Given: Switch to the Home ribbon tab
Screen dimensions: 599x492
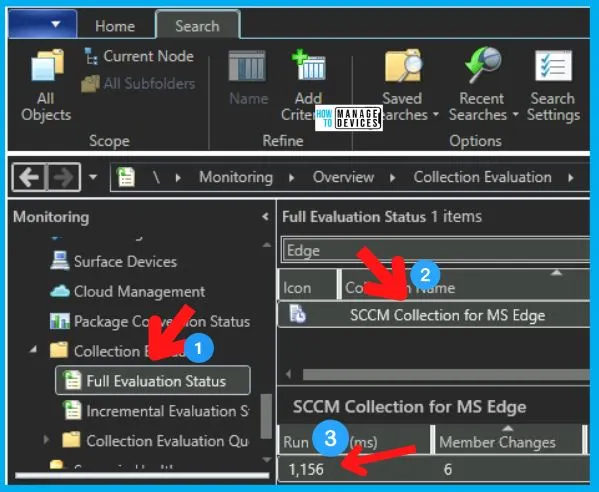Looking at the screenshot, I should 115,26.
